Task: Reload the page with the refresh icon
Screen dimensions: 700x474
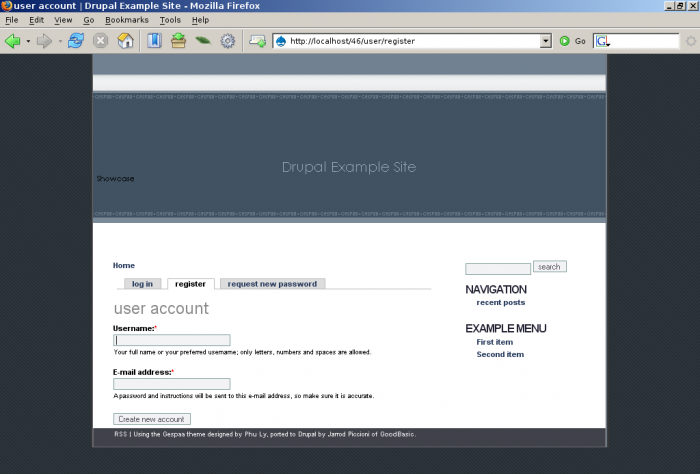Action: [76, 41]
